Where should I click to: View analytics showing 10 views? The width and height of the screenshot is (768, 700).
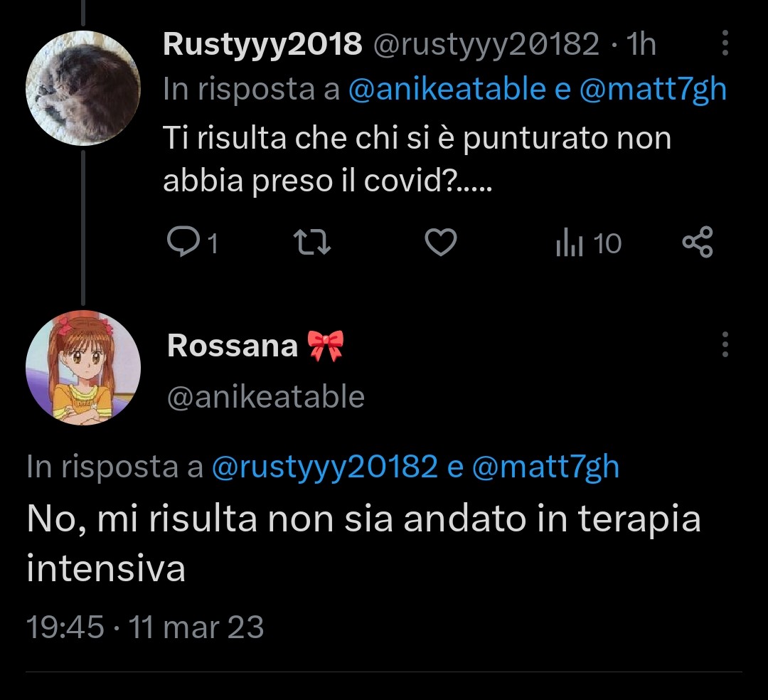click(x=588, y=244)
